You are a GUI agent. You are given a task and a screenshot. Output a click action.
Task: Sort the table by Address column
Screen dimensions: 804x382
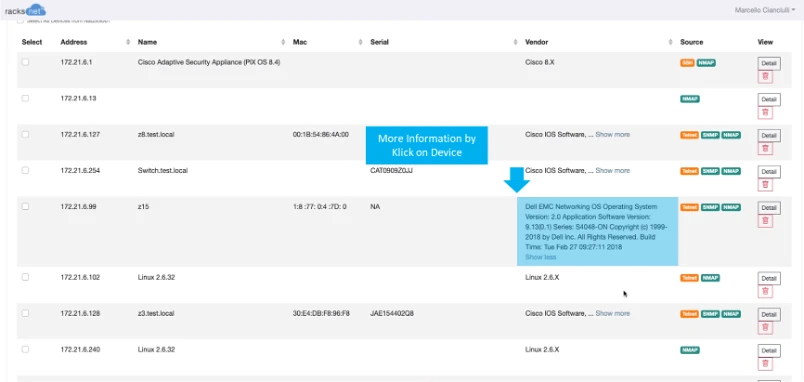click(x=128, y=42)
